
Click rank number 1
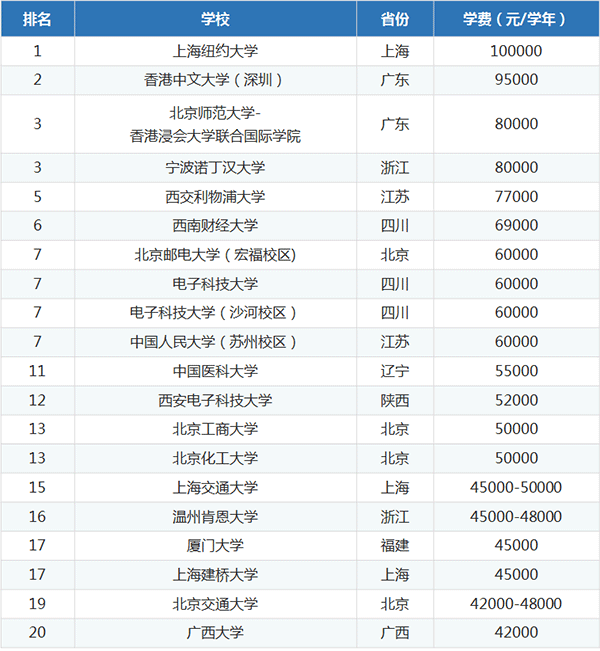click(x=37, y=51)
